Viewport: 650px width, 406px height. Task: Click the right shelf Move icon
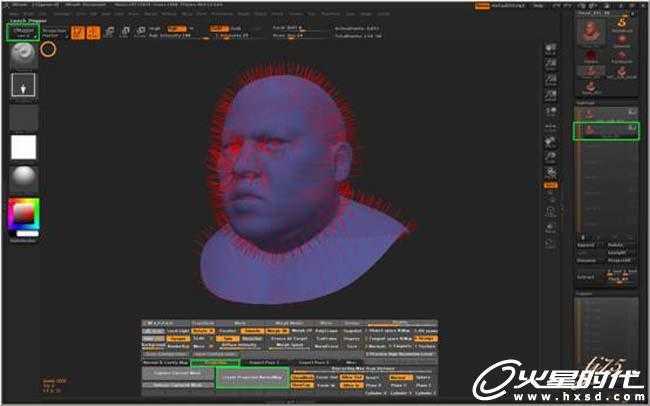pos(551,143)
